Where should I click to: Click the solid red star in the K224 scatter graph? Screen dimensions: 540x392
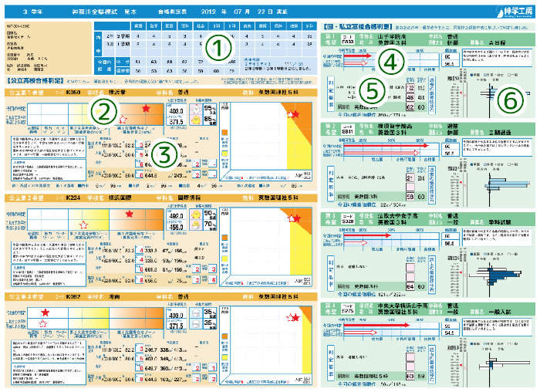297,218
